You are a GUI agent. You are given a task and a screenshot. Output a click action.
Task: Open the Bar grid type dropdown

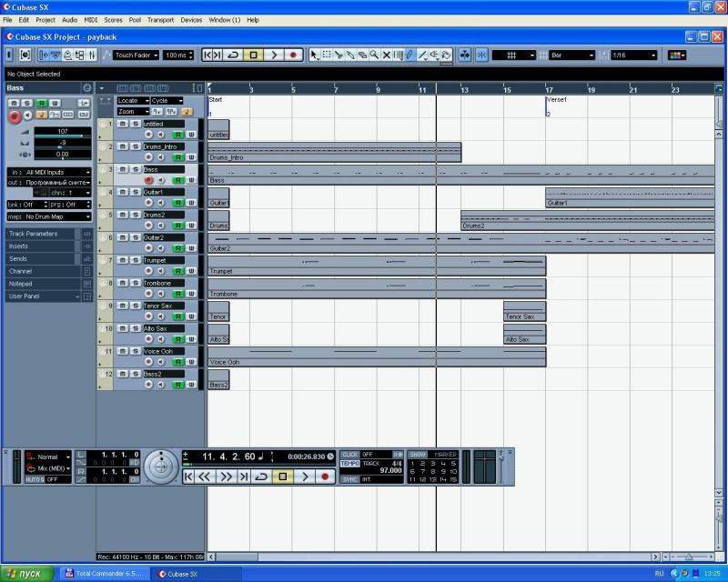[571, 55]
